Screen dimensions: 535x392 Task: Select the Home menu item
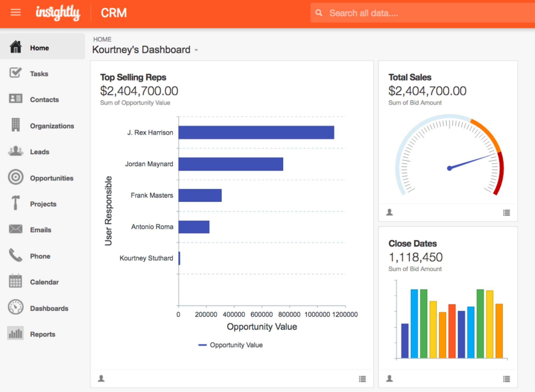[39, 48]
